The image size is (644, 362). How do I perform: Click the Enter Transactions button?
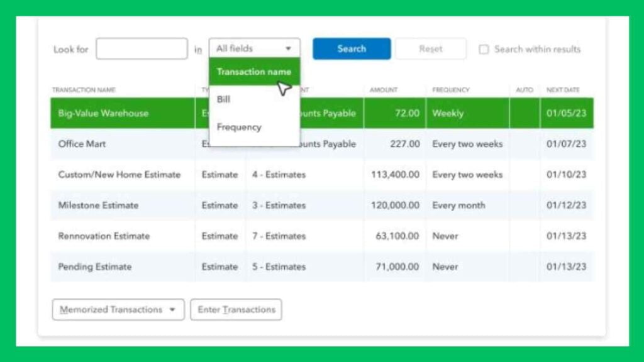point(236,310)
